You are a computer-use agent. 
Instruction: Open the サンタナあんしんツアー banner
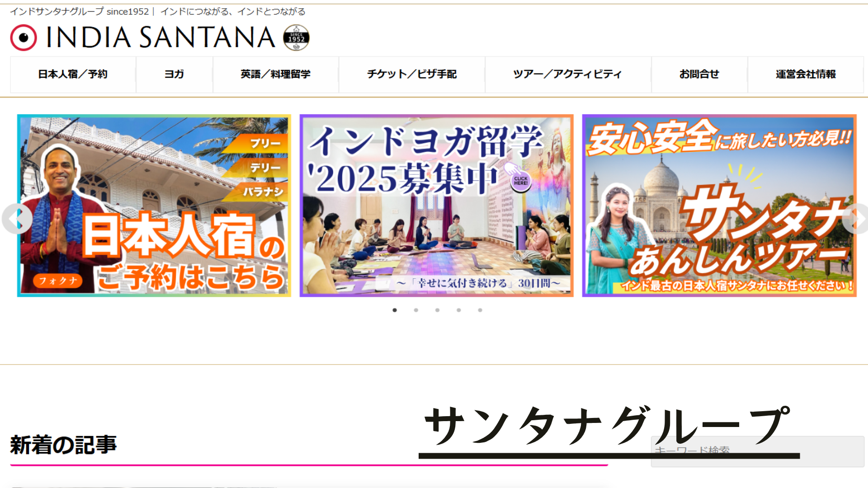pyautogui.click(x=719, y=206)
